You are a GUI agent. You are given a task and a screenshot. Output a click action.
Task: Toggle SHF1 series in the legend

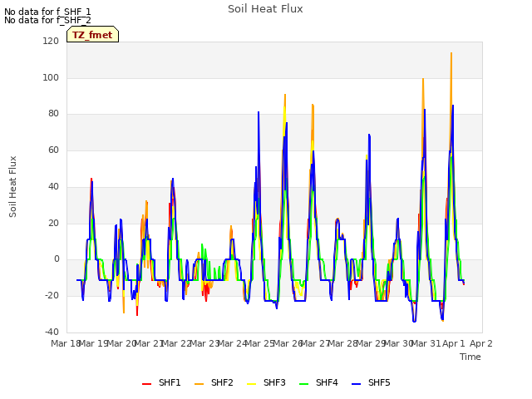pos(161,382)
